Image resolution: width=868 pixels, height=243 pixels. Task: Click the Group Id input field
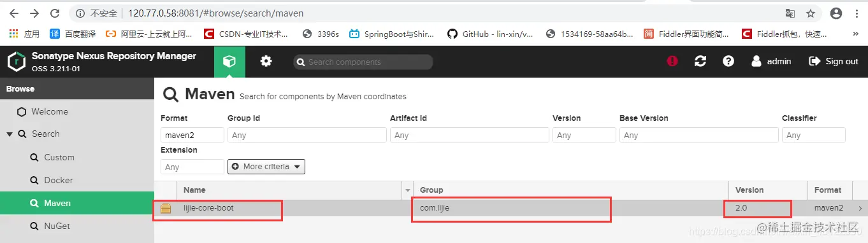pyautogui.click(x=307, y=135)
